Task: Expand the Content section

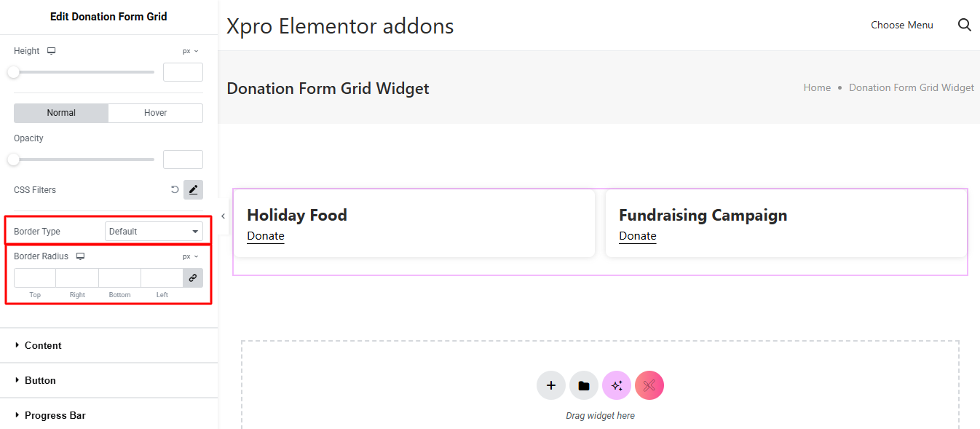Action: coord(43,345)
